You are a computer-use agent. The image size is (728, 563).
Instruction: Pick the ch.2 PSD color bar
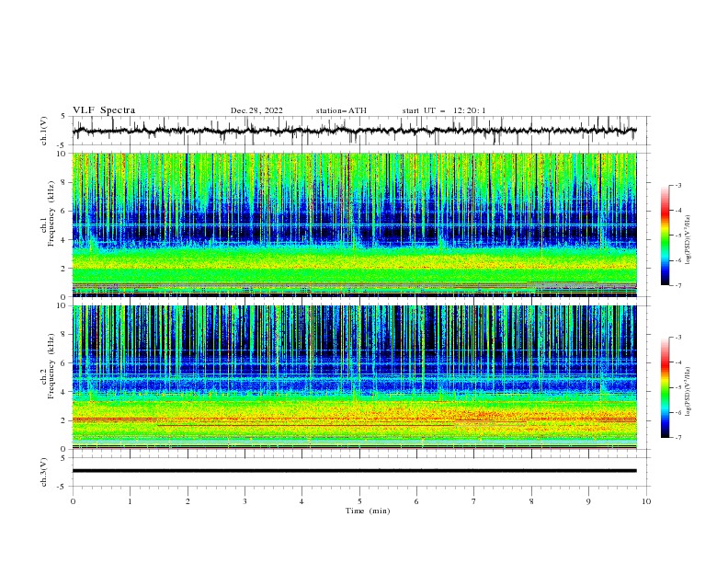(665, 387)
